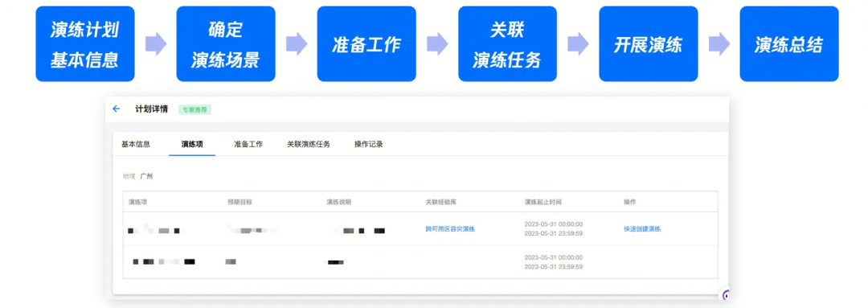Screen dimensions: 868x308
Task: Click the 演练起止时间 column header
Action: [543, 202]
